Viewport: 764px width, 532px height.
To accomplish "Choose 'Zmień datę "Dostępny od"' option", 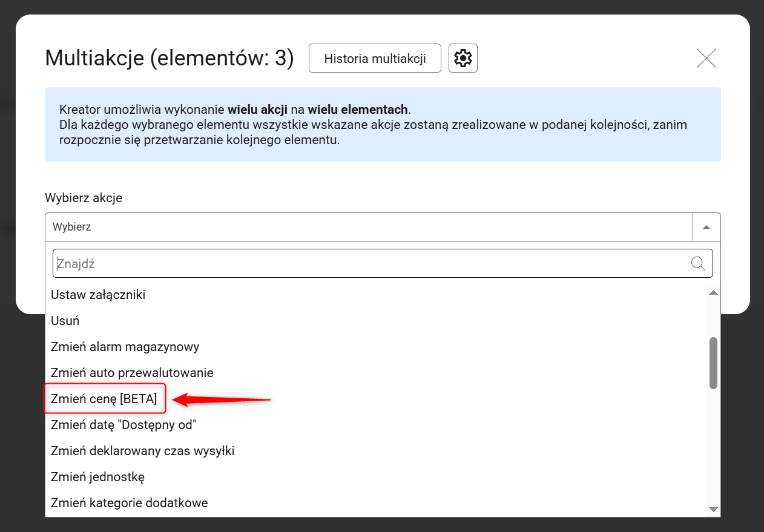I will pyautogui.click(x=124, y=425).
